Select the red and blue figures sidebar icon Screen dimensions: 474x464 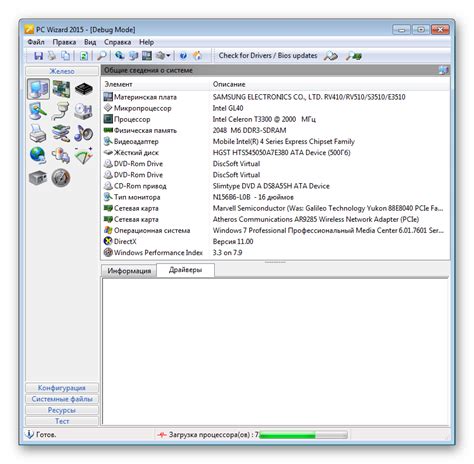(x=61, y=155)
